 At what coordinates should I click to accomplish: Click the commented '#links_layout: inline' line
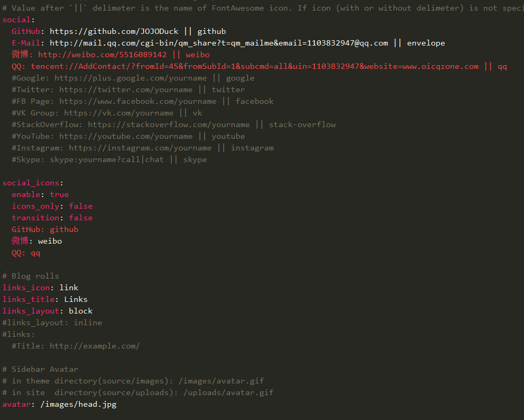[x=52, y=323]
